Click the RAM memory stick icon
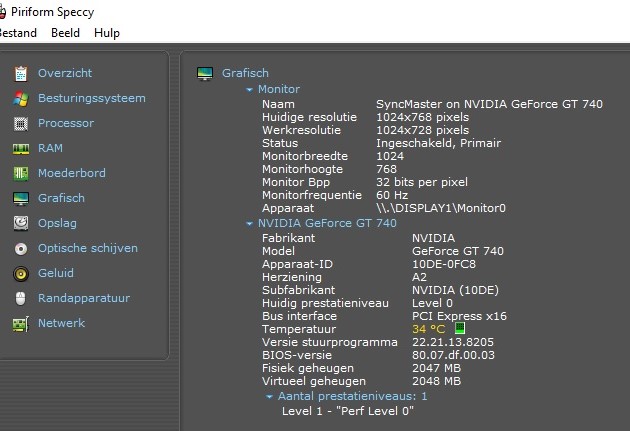 coord(21,149)
